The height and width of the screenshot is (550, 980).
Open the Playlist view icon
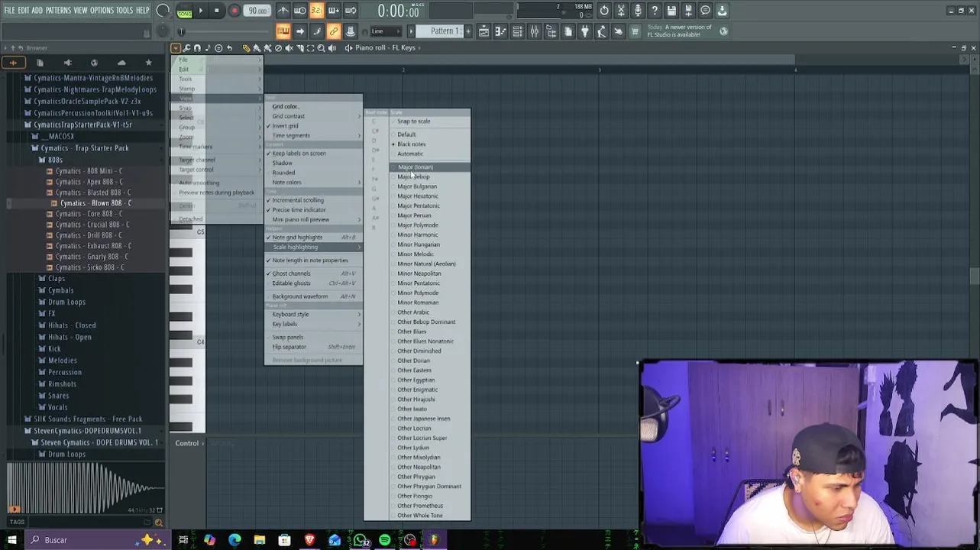pos(484,31)
